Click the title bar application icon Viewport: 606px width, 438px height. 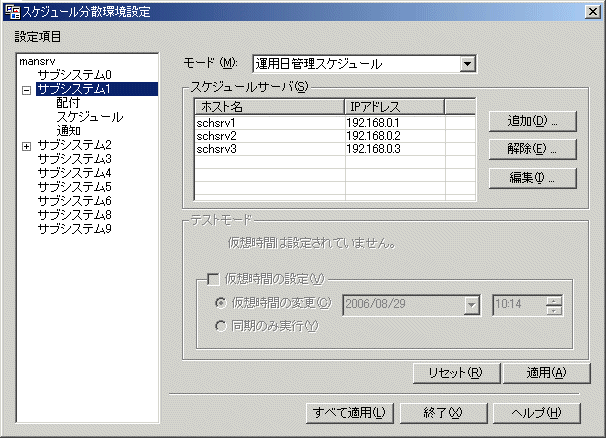pyautogui.click(x=12, y=12)
